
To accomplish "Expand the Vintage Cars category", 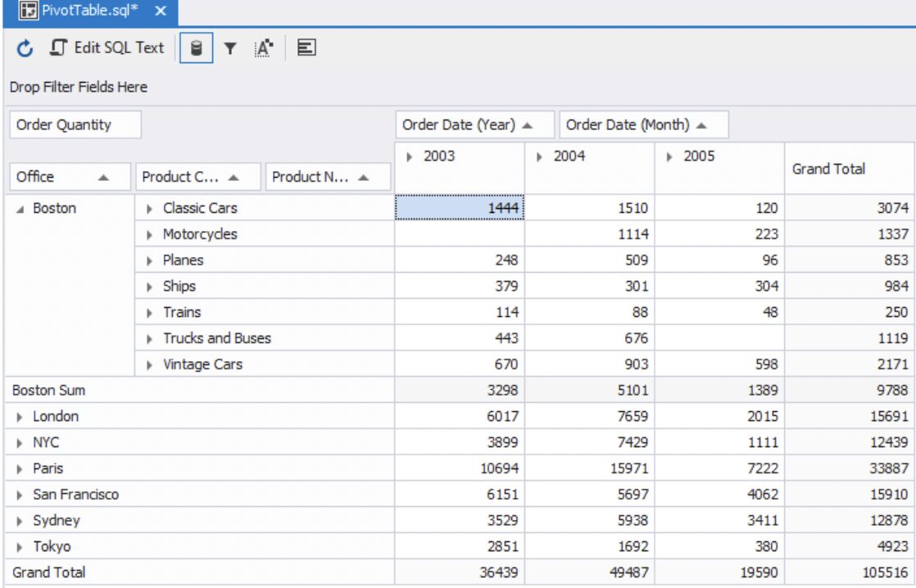I will (x=150, y=365).
